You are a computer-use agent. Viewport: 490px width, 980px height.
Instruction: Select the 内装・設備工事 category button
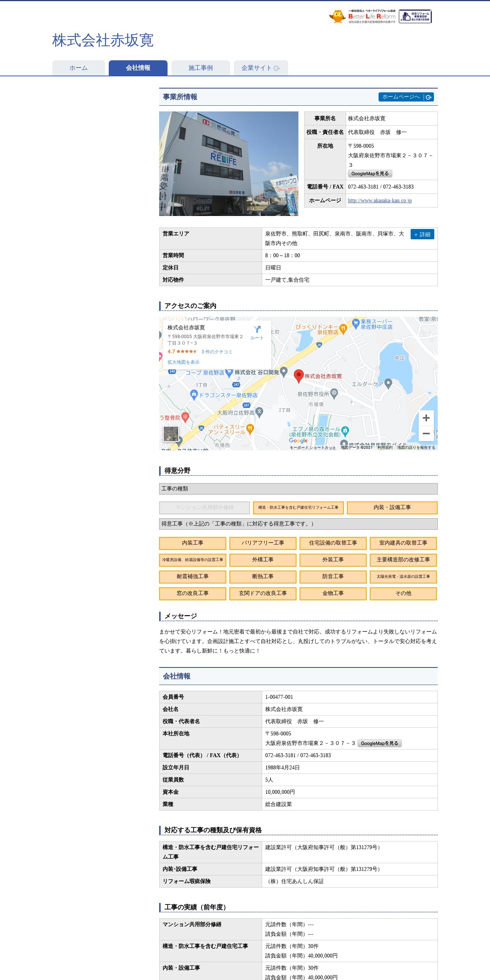click(392, 508)
